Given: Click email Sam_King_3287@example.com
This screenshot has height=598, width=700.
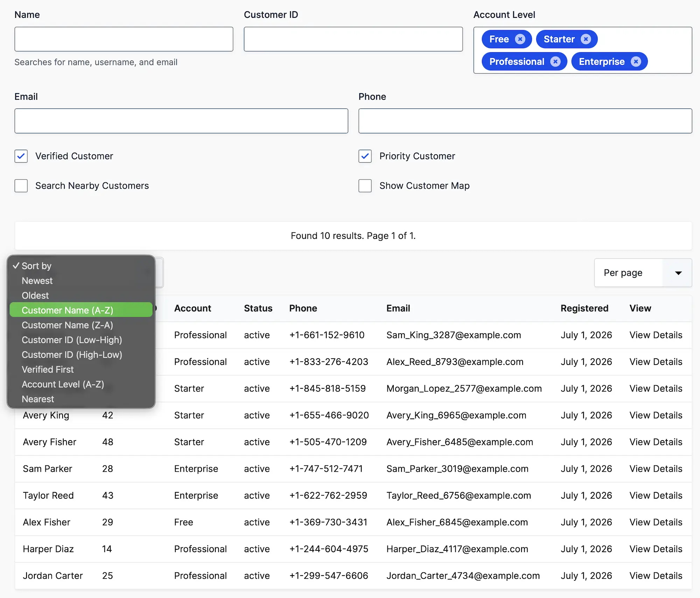Looking at the screenshot, I should coord(454,335).
